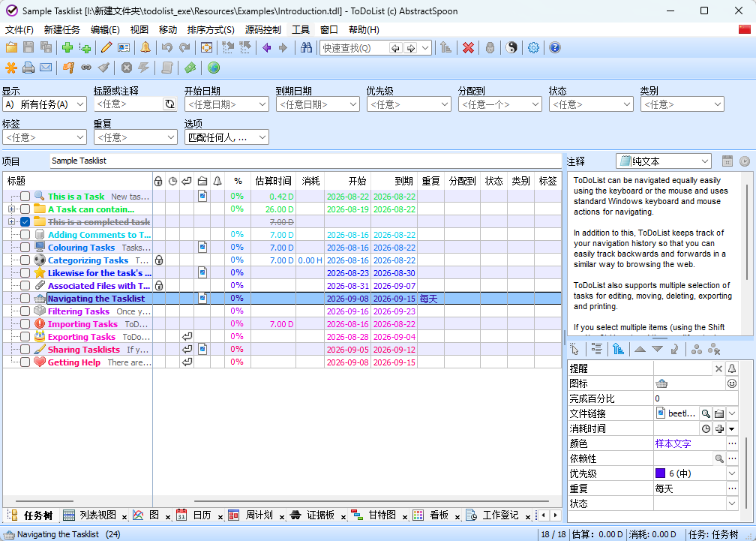Image resolution: width=756 pixels, height=541 pixels.
Task: Tick checkbox for Categorizing Tasks
Action: point(25,260)
